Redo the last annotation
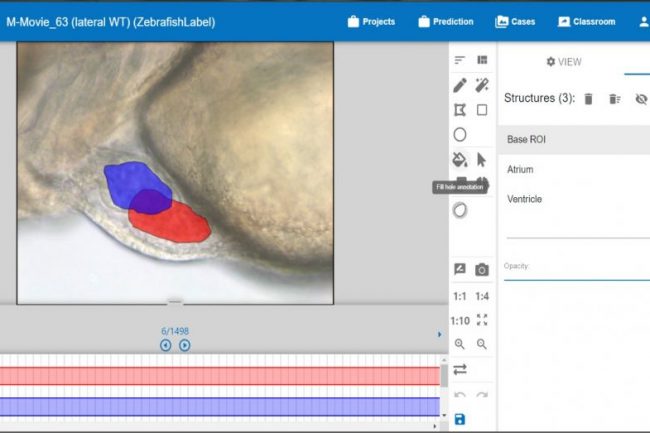Screen dimensions: 650x433 (482, 395)
